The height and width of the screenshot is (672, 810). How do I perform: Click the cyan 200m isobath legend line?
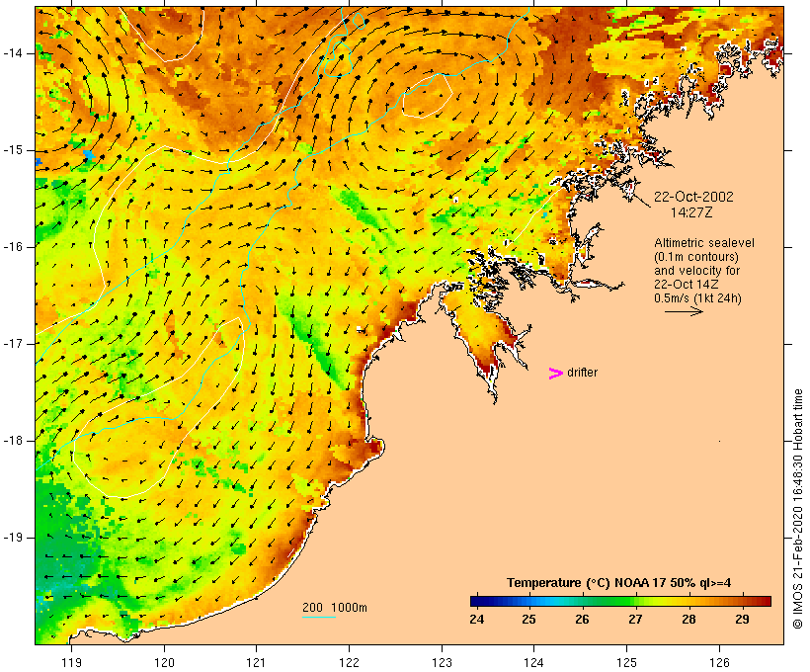(319, 617)
